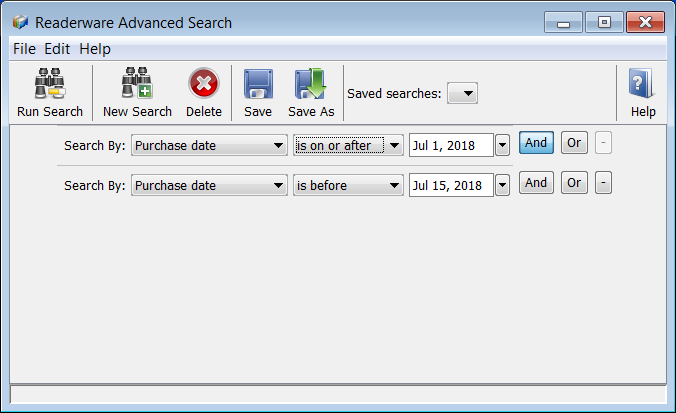Click the Save floppy disk icon
The height and width of the screenshot is (413, 676).
258,84
